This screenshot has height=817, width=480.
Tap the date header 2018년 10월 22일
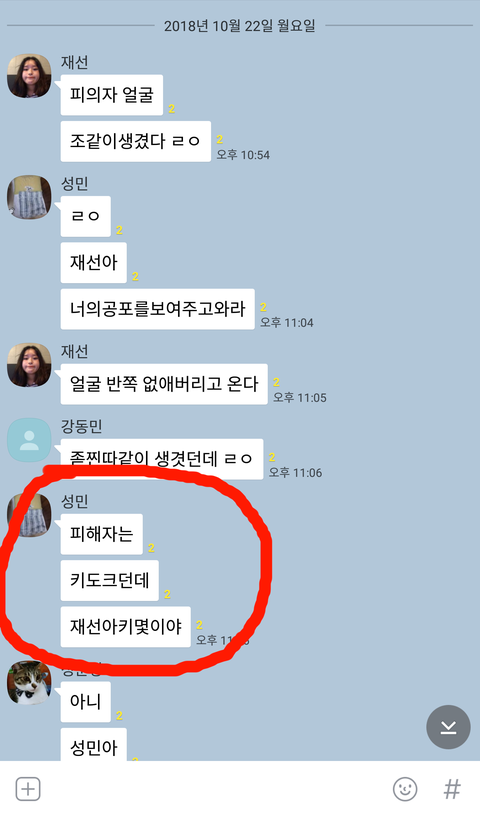coord(240,26)
